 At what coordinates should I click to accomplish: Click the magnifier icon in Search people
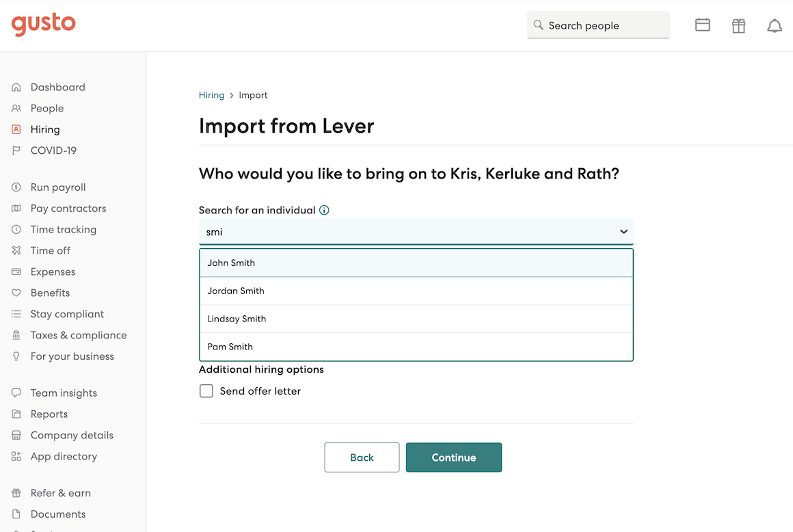pos(538,25)
